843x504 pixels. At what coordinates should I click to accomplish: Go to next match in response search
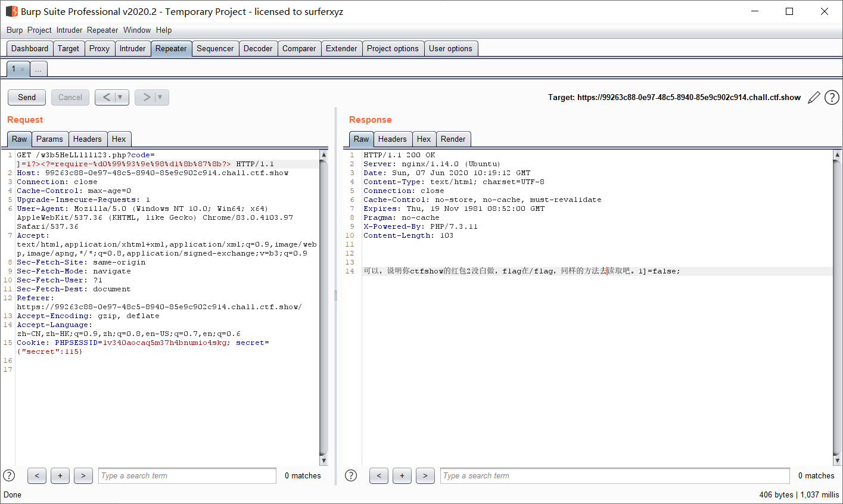coord(425,475)
